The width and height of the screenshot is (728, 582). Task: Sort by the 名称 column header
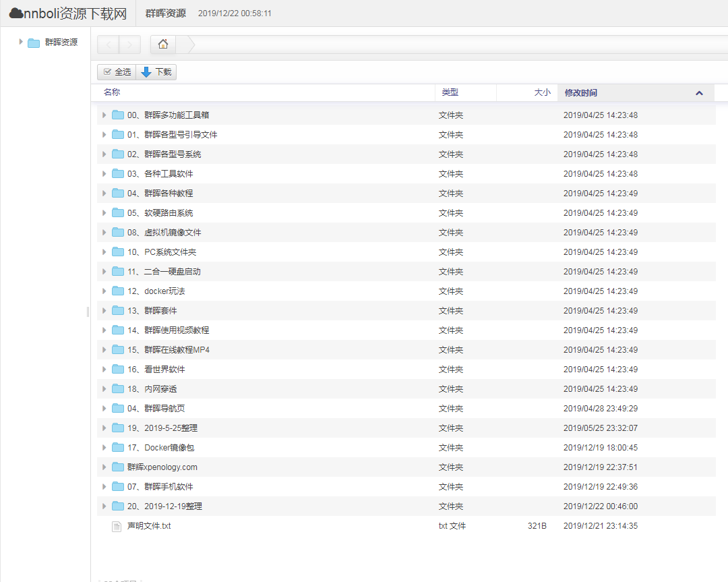pyautogui.click(x=264, y=92)
